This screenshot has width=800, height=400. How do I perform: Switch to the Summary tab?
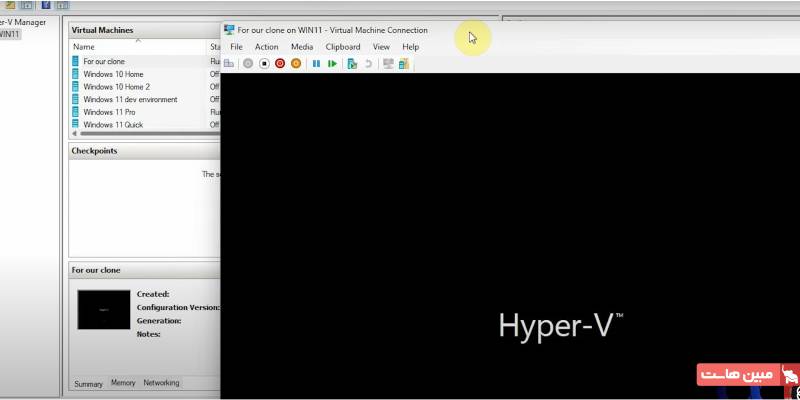(88, 384)
